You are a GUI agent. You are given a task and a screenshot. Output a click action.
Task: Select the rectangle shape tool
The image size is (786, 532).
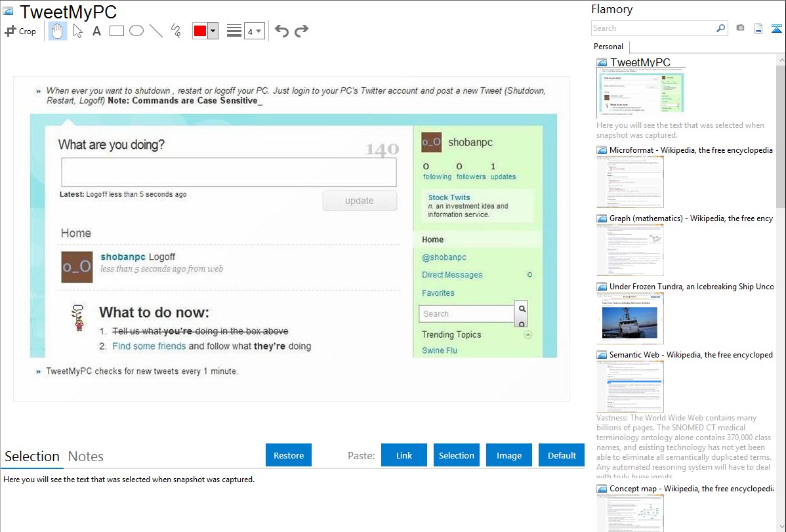pos(117,31)
